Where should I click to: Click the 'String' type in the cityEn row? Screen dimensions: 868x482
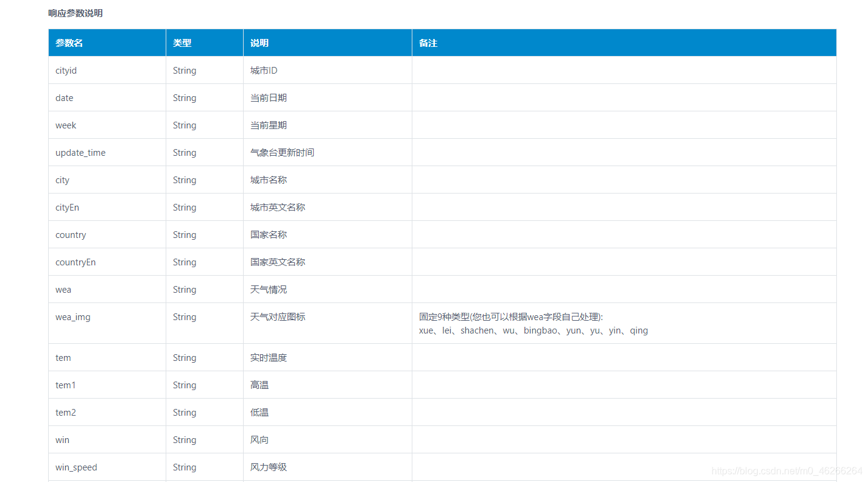(185, 208)
